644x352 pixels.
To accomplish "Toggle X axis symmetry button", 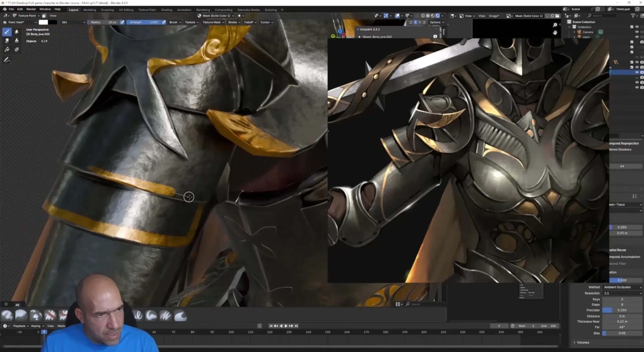I will [415, 22].
